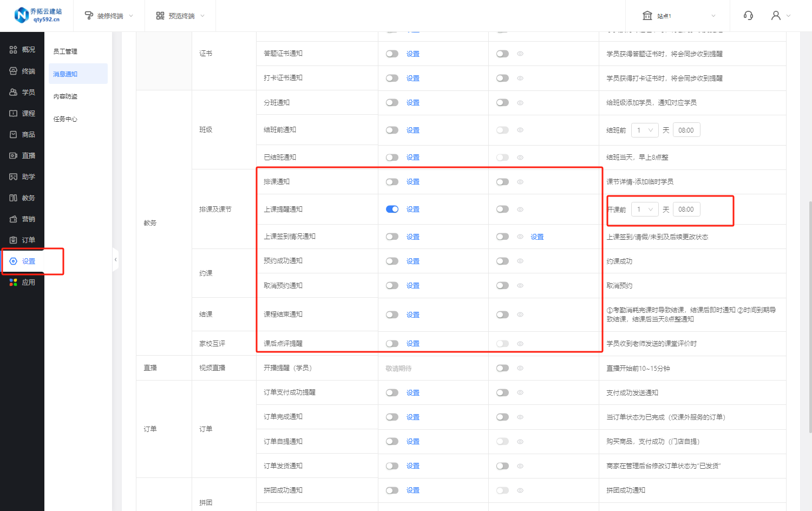The image size is (812, 511).
Task: Click 设置 link for 排课通知
Action: click(x=413, y=182)
